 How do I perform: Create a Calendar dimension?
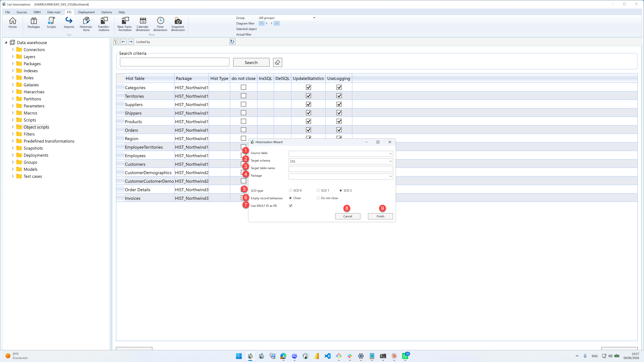(x=143, y=24)
